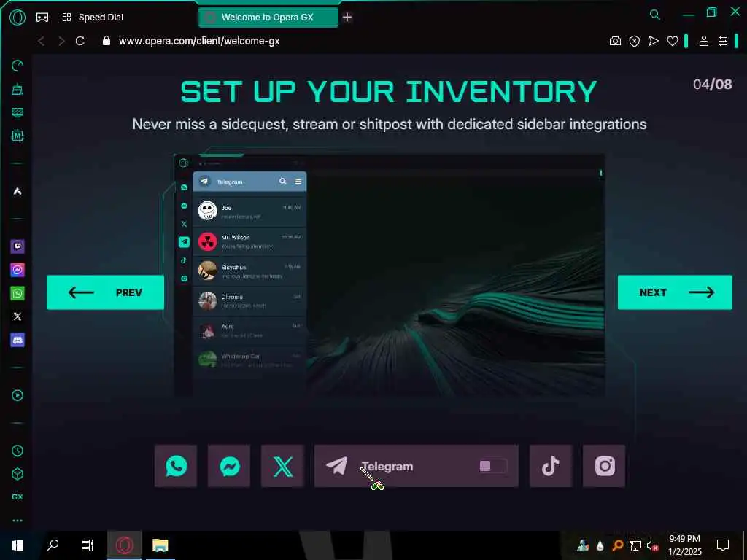Open Task View on taskbar

(x=88, y=545)
